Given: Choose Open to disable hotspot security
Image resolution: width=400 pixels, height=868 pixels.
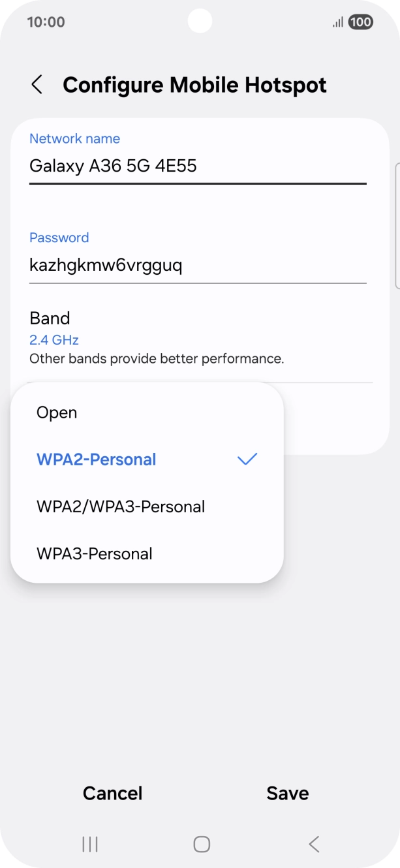Looking at the screenshot, I should 57,412.
